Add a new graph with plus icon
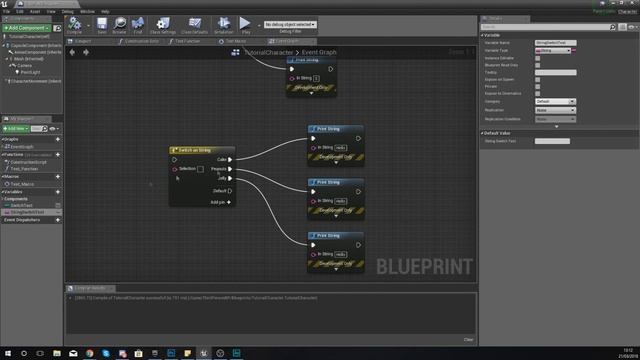 [x=58, y=139]
